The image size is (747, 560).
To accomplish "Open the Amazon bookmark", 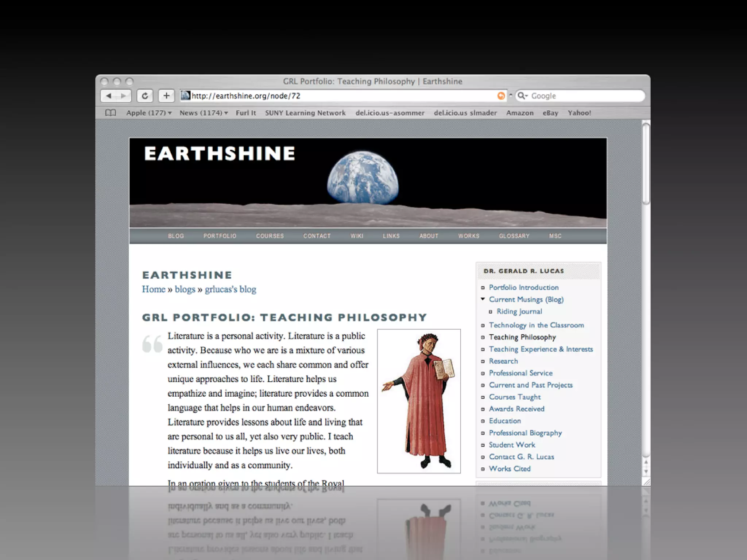I will click(x=520, y=113).
